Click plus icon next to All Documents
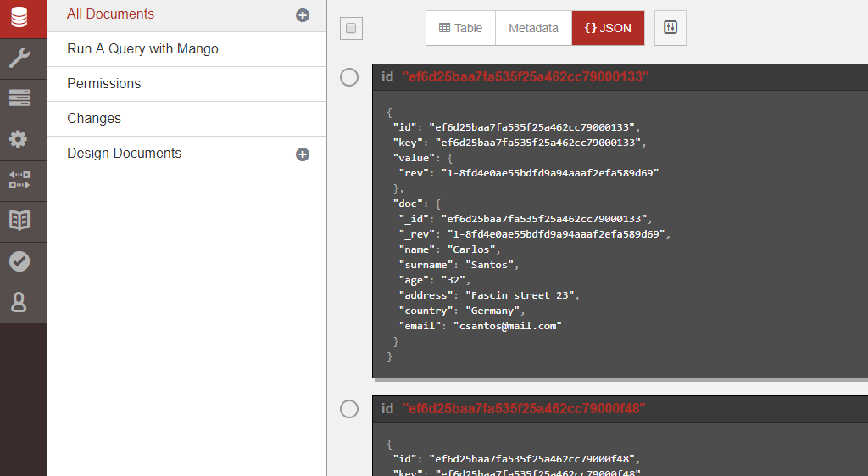868x476 pixels. click(x=303, y=15)
